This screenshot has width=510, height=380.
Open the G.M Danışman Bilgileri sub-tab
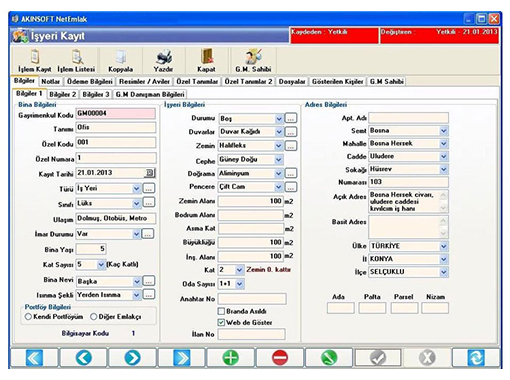pos(150,94)
